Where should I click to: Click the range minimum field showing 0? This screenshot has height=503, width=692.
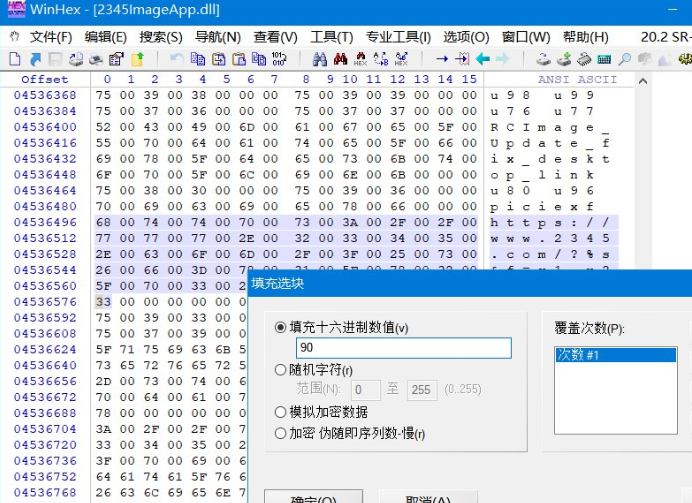(x=365, y=390)
